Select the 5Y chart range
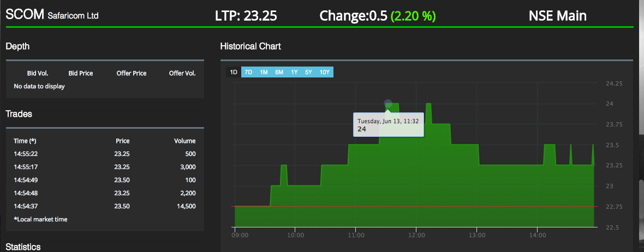The height and width of the screenshot is (252, 644). coord(308,72)
